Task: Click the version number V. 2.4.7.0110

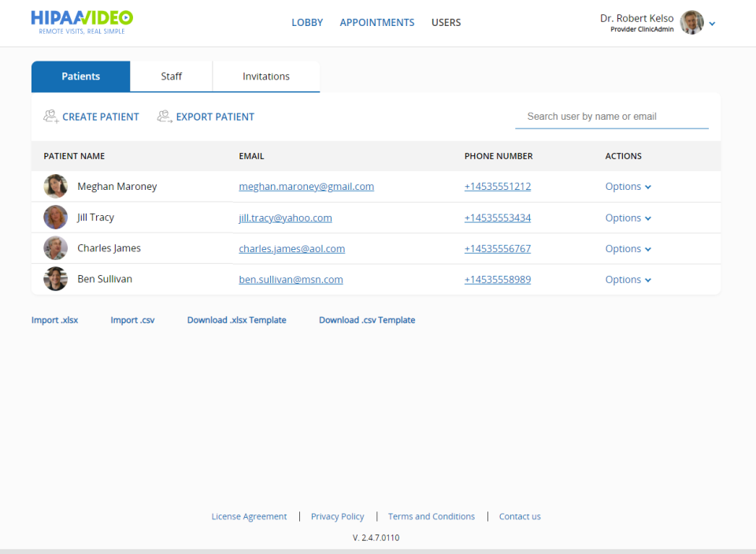Action: pyautogui.click(x=376, y=537)
